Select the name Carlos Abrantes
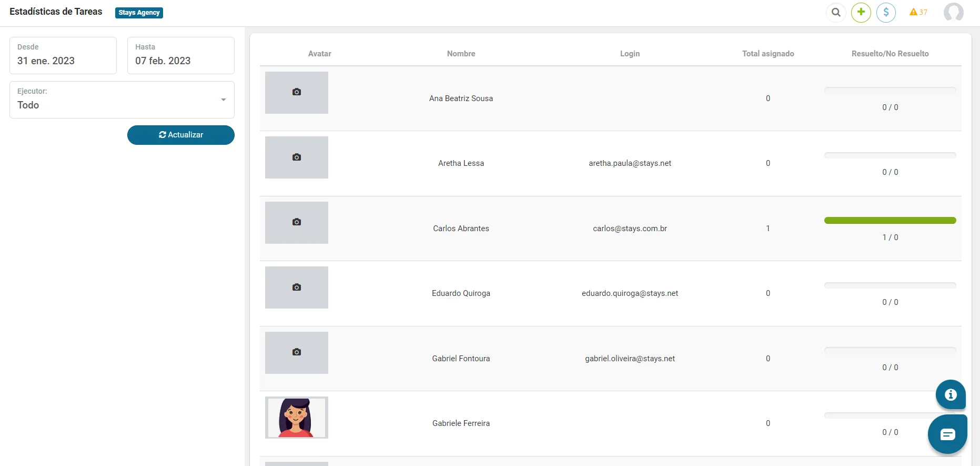Image resolution: width=980 pixels, height=466 pixels. tap(461, 229)
